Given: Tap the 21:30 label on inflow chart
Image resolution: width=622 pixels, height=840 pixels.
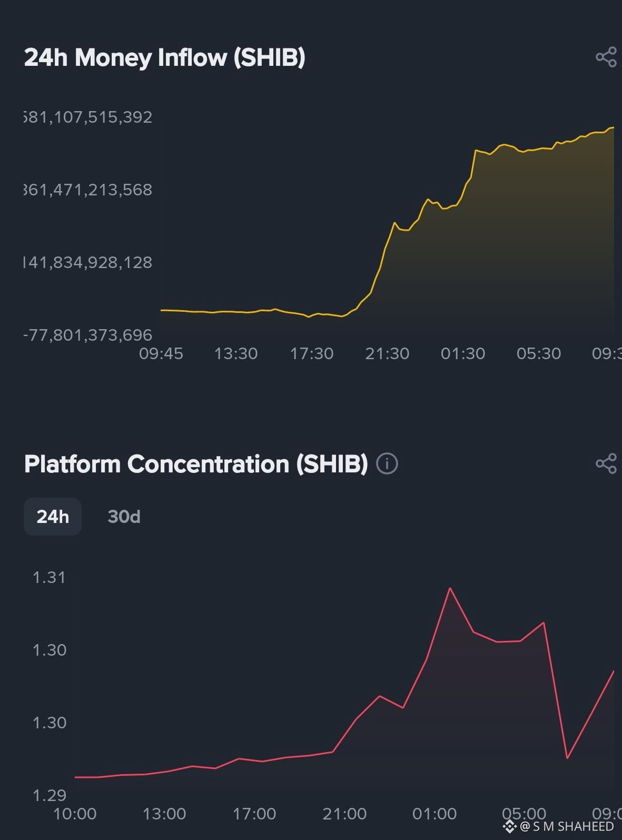Looking at the screenshot, I should (x=387, y=353).
